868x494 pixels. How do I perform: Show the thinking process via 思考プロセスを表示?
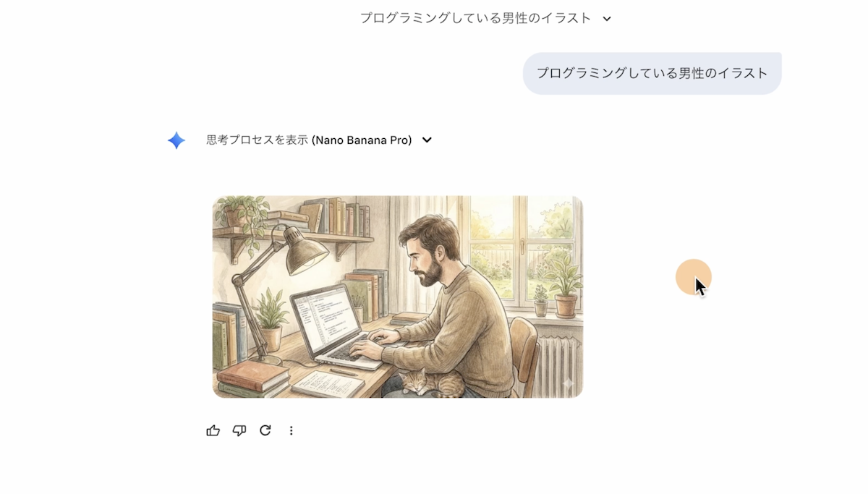pyautogui.click(x=258, y=140)
